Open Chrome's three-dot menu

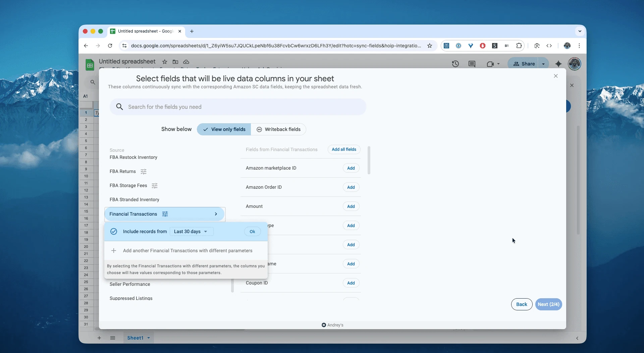pos(579,46)
